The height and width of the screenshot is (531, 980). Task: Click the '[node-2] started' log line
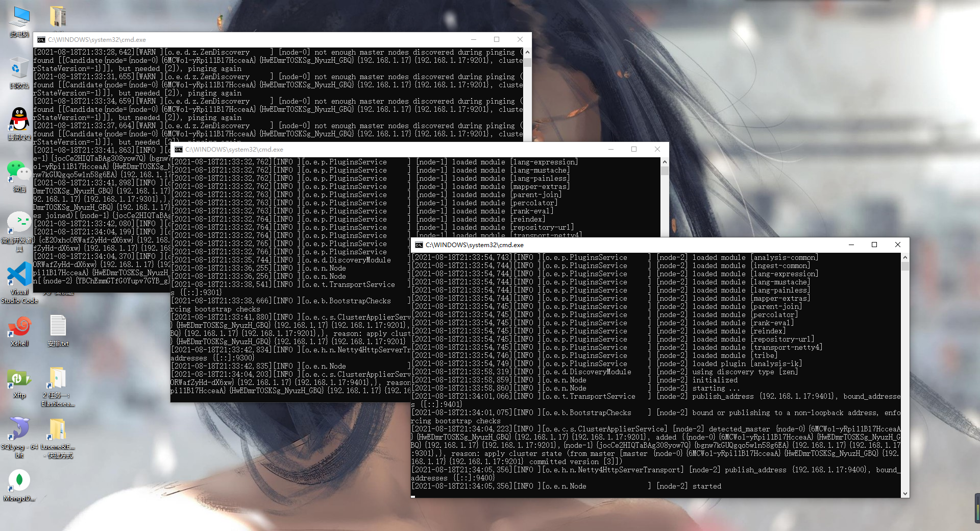567,487
